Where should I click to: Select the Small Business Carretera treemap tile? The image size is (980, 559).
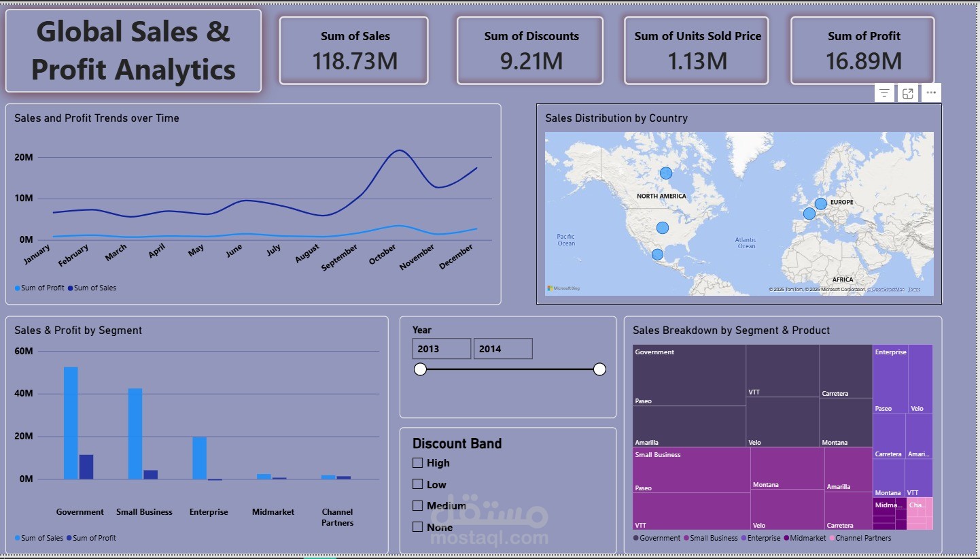click(848, 510)
